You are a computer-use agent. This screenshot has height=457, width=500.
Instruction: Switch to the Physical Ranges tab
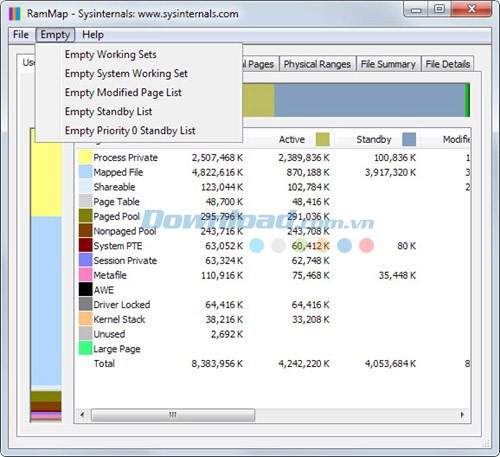[x=317, y=64]
